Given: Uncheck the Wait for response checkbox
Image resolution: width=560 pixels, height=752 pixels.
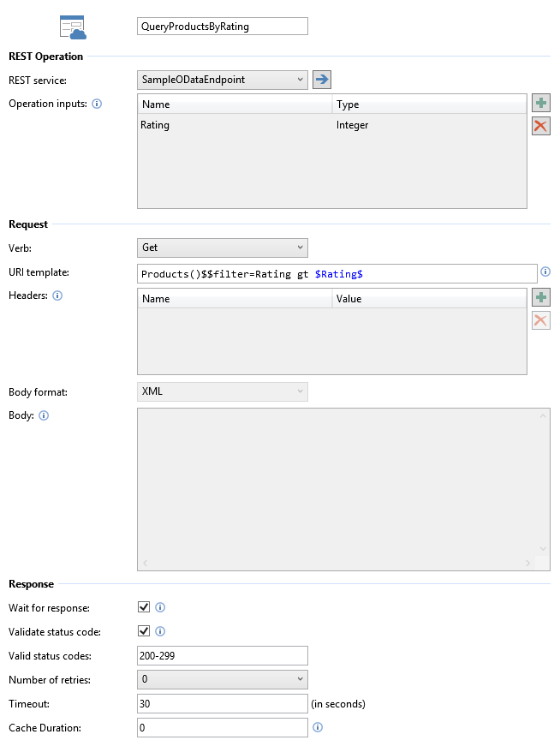Looking at the screenshot, I should 144,607.
